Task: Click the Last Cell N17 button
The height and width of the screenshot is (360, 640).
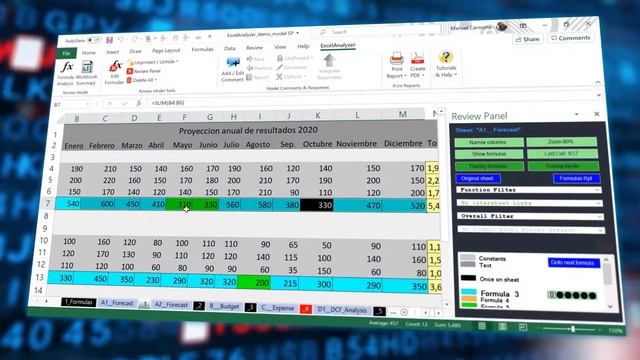Action: [562, 153]
